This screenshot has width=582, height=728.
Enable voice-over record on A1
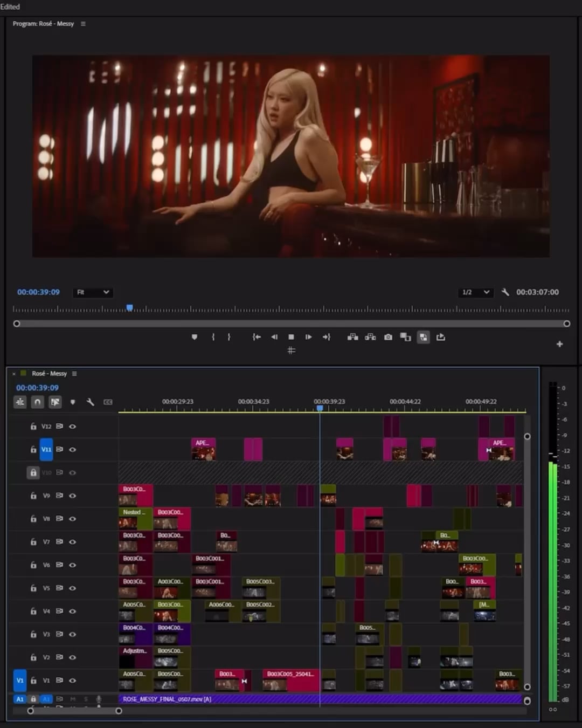pyautogui.click(x=99, y=699)
